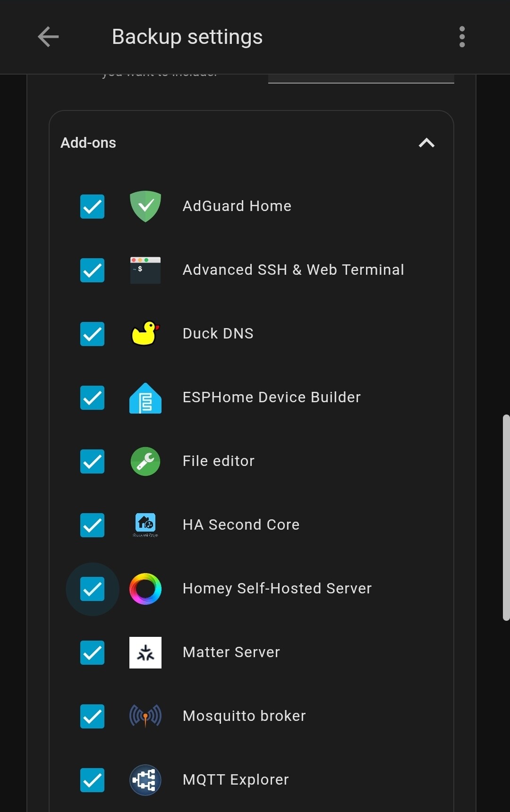Screen dimensions: 510x812
Task: Click the File editor wrench icon
Action: click(x=145, y=461)
